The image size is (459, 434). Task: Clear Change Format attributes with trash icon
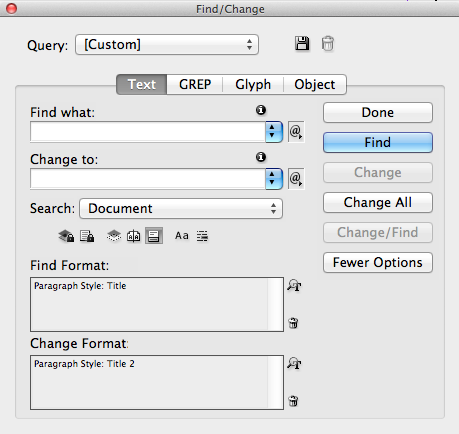pos(293,401)
